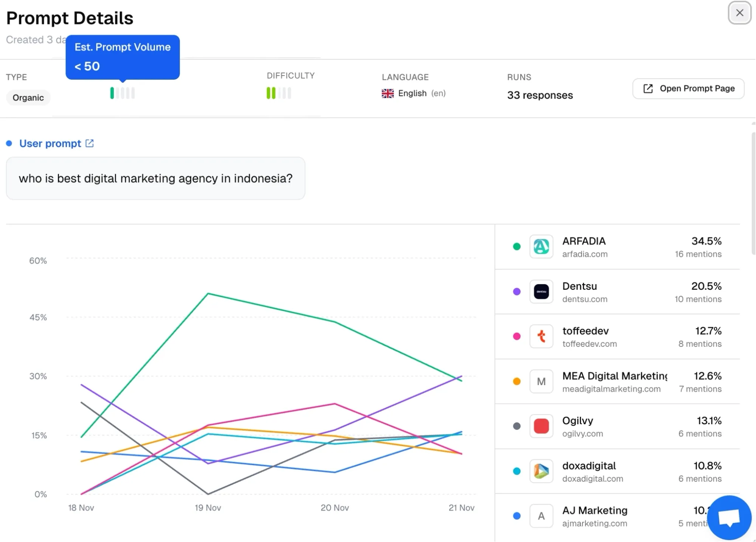
Task: Click the 20 Nov axis label
Action: [x=335, y=508]
